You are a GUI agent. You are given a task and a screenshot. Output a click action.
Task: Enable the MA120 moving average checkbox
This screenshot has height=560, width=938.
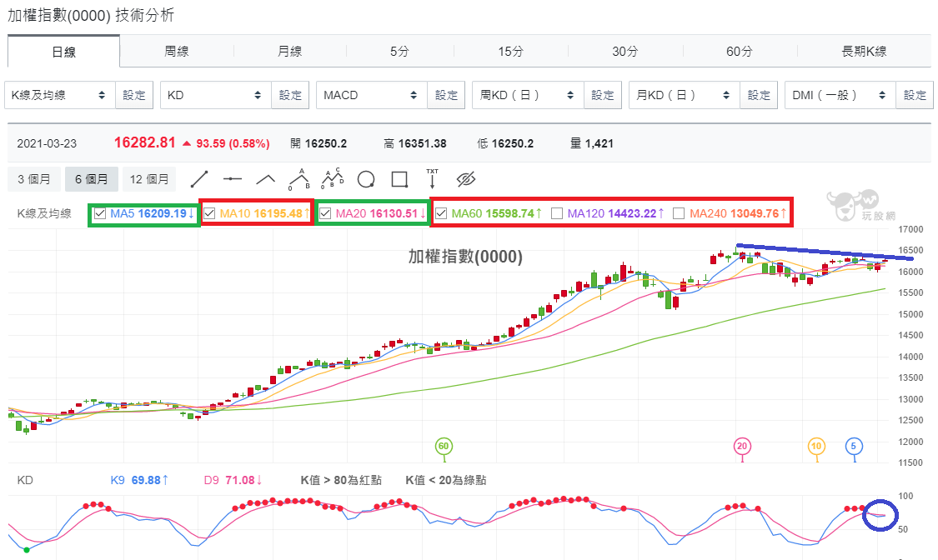pos(557,213)
